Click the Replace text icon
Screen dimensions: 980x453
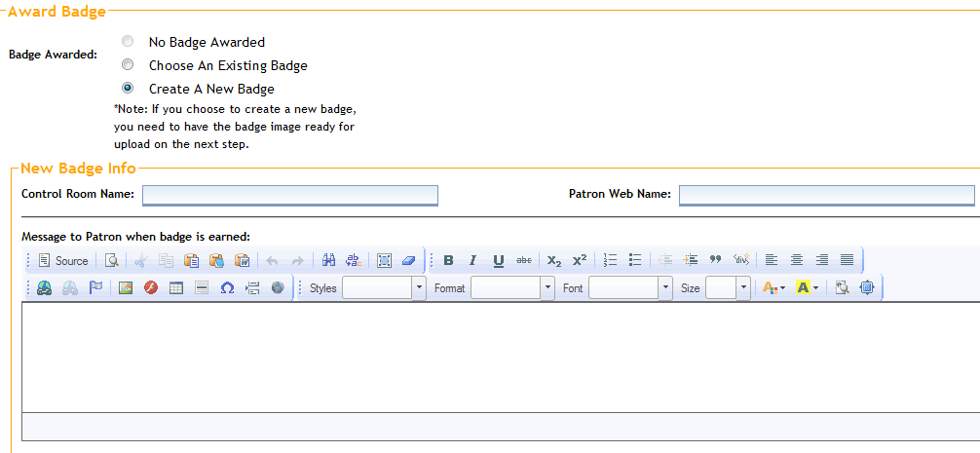354,260
